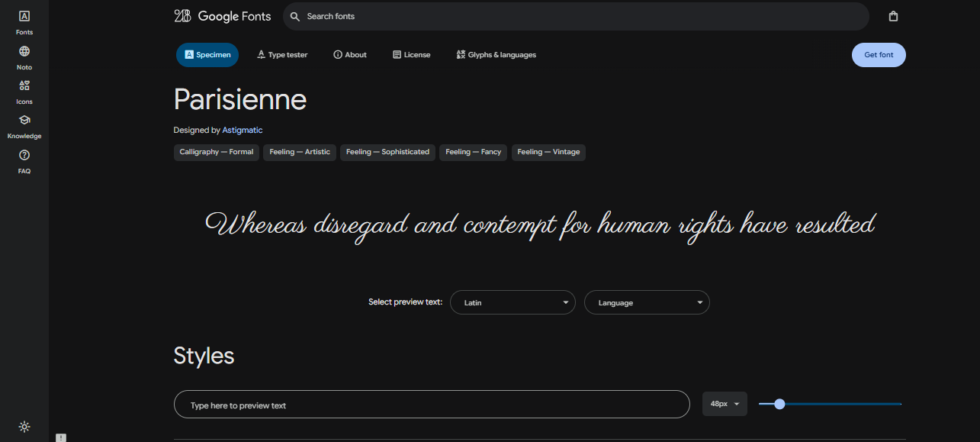Click the Styles heading
The image size is (980, 442).
[204, 356]
